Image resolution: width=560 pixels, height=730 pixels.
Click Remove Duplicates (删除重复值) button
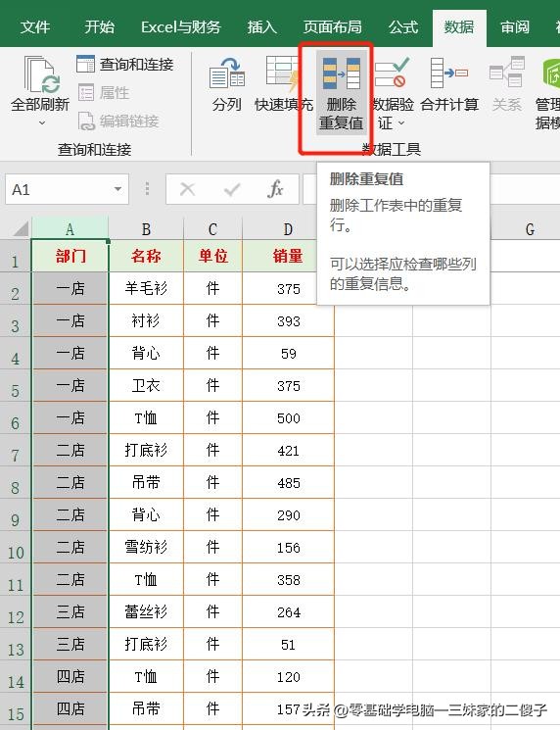coord(342,93)
